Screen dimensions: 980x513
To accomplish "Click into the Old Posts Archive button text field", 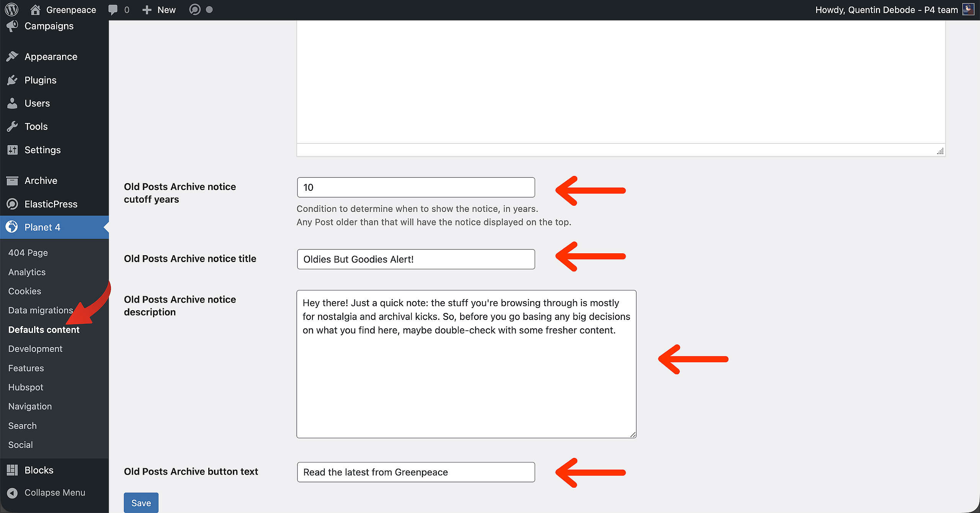I will click(x=416, y=472).
